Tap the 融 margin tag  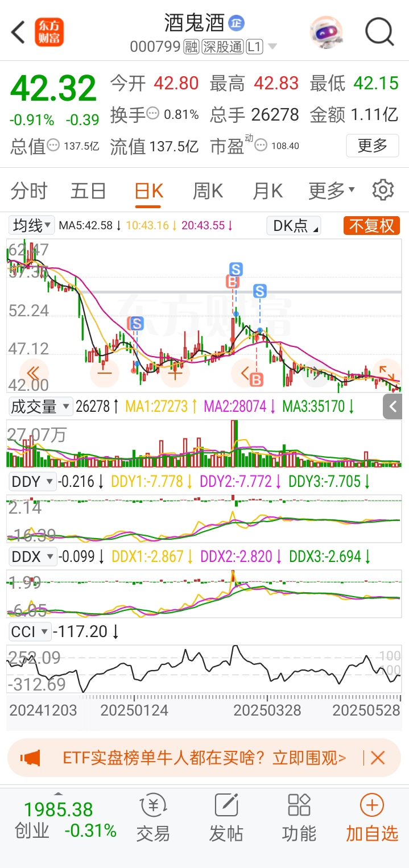[191, 47]
